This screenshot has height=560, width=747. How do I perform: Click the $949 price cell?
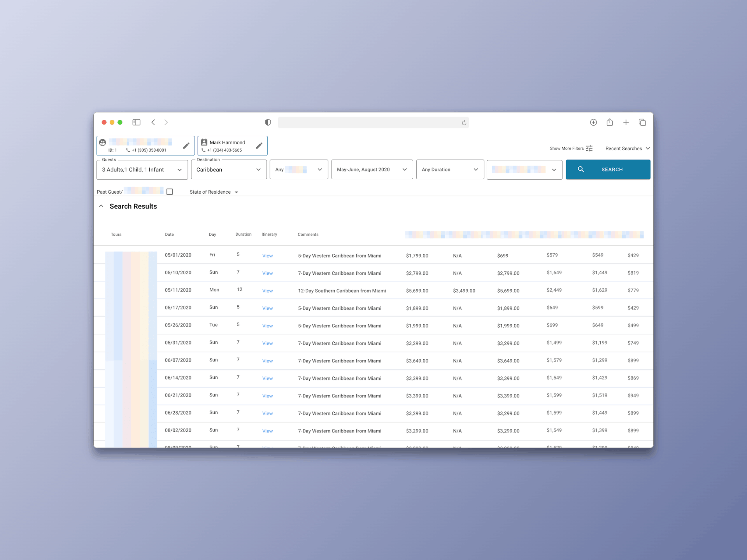coord(633,395)
